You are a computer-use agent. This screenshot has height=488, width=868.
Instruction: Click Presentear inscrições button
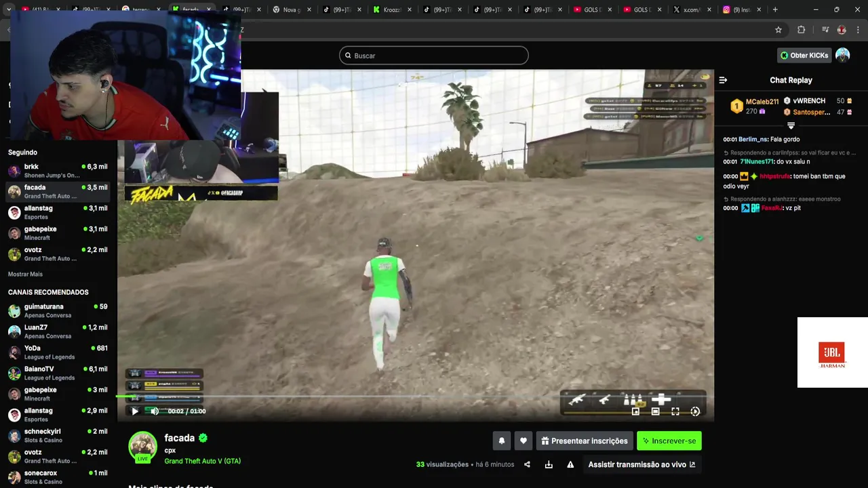tap(585, 441)
